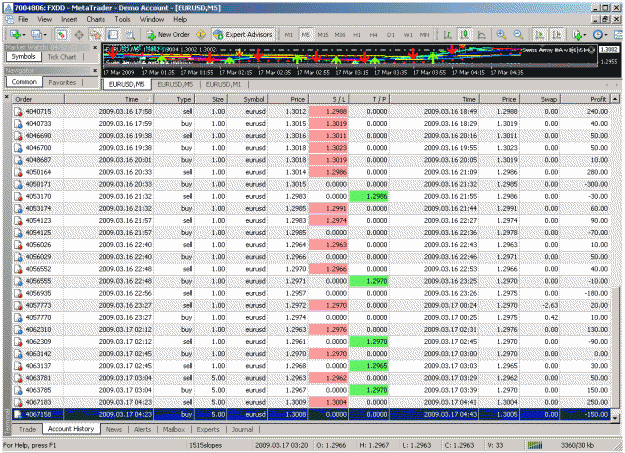Click history scrollbar down arrow

point(615,418)
